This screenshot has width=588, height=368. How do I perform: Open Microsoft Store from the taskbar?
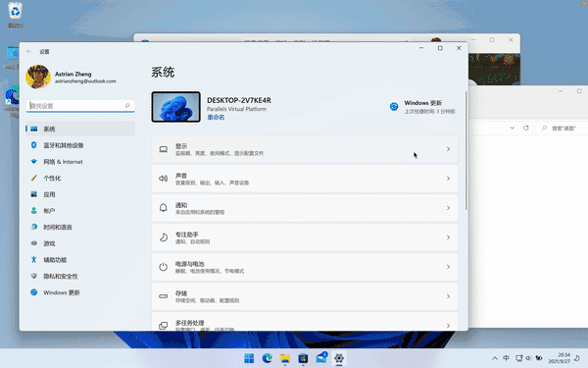pos(303,358)
